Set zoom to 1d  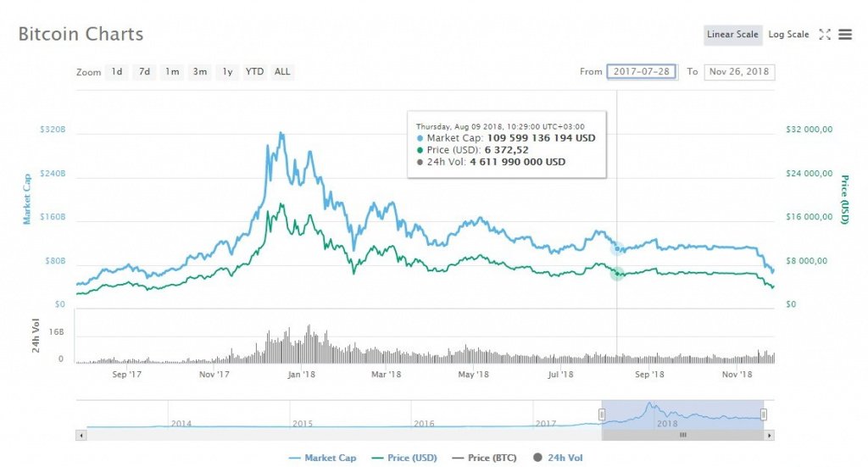pos(117,72)
